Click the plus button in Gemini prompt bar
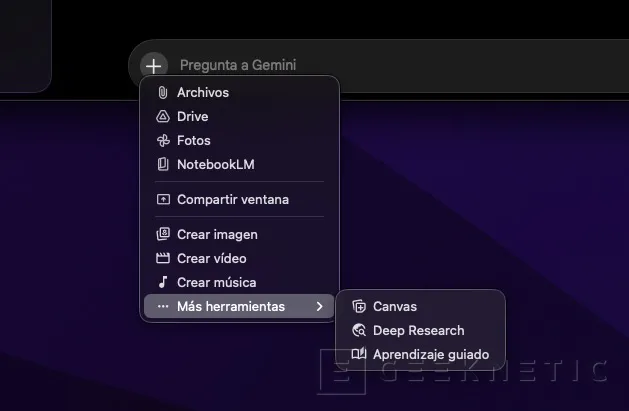Screen dimensions: 629x411 pos(154,66)
